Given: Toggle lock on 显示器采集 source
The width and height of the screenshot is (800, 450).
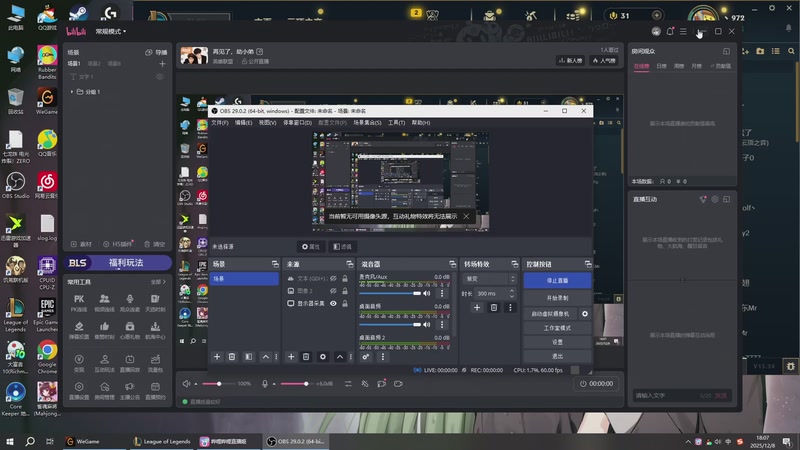Looking at the screenshot, I should point(345,303).
